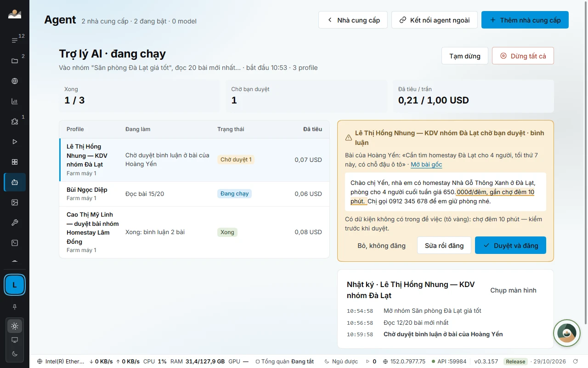The height and width of the screenshot is (368, 588).
Task: Switch to dark theme moon toggle
Action: pyautogui.click(x=15, y=353)
